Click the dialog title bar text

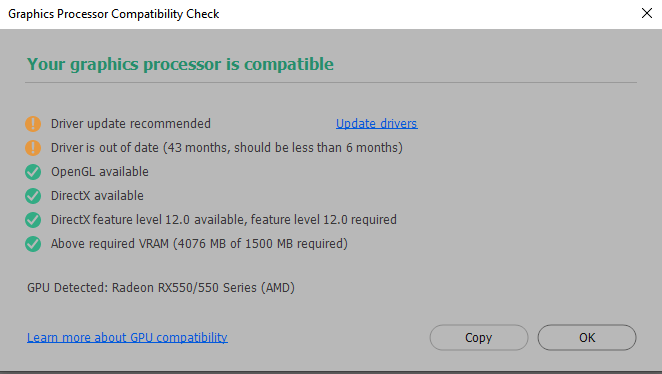[114, 14]
